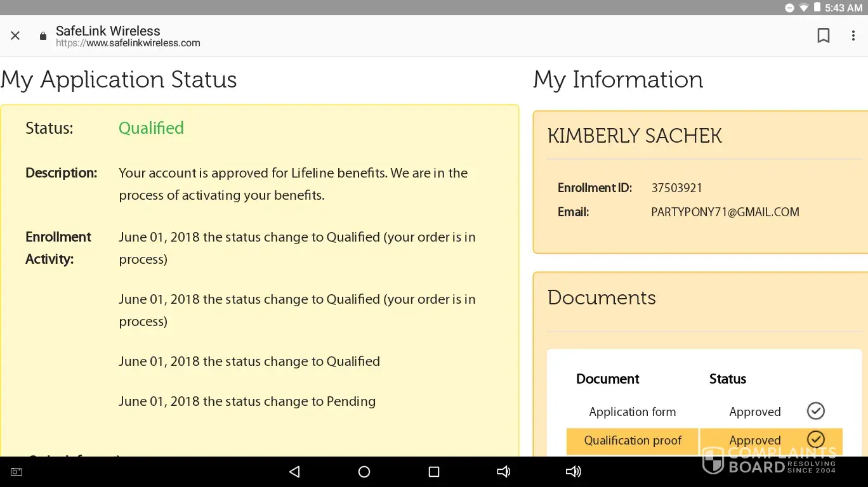The width and height of the screenshot is (868, 487).
Task: Click the Qualification proof approved checkmark
Action: 815,439
